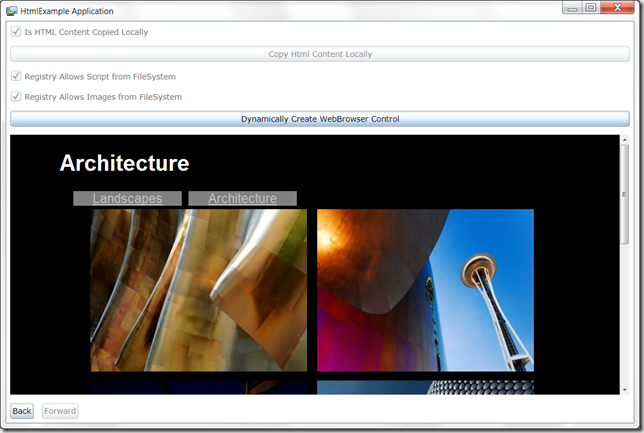Toggle Registry Allows Script from FileSystem checkbox
This screenshot has height=433, width=644.
[x=16, y=76]
